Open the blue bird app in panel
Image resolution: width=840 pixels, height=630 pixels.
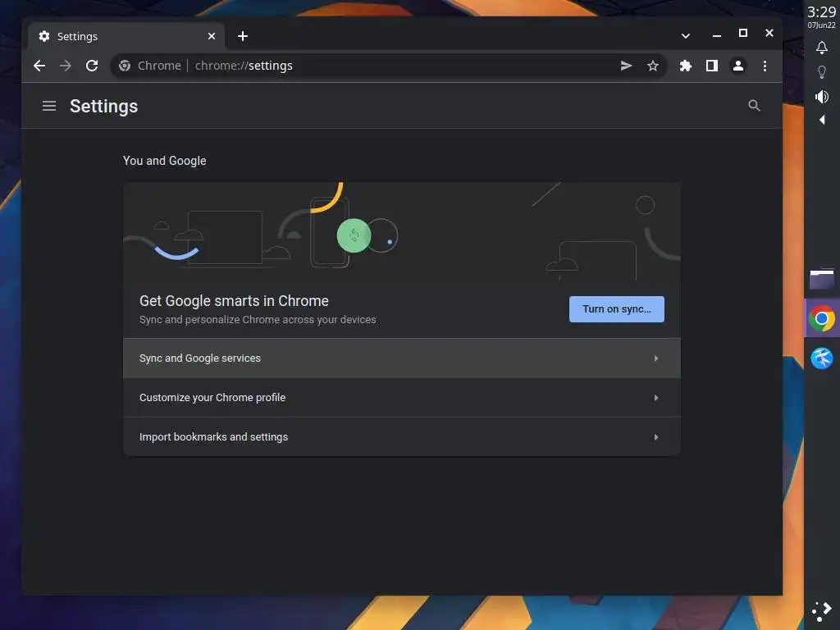(821, 358)
